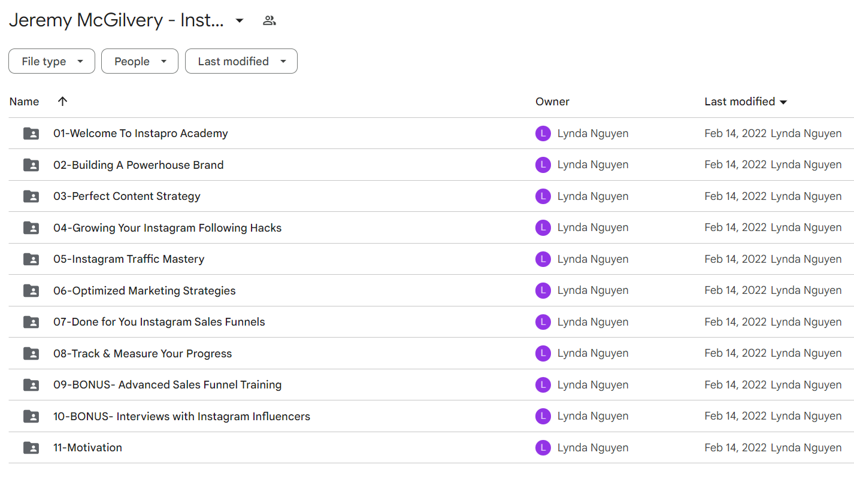Open the File type filter
Viewport: 854px width, 504px height.
52,61
